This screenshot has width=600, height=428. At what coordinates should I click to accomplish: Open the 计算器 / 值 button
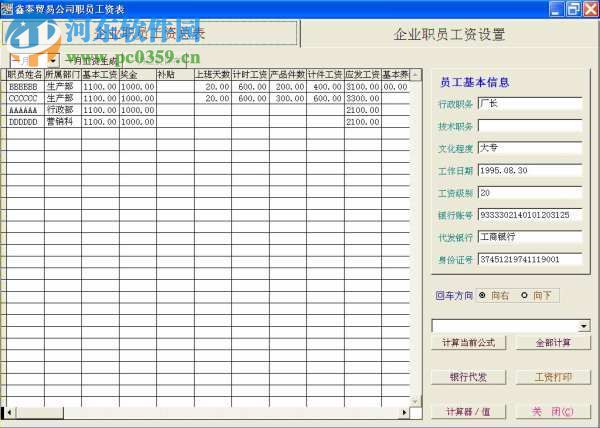tap(468, 412)
